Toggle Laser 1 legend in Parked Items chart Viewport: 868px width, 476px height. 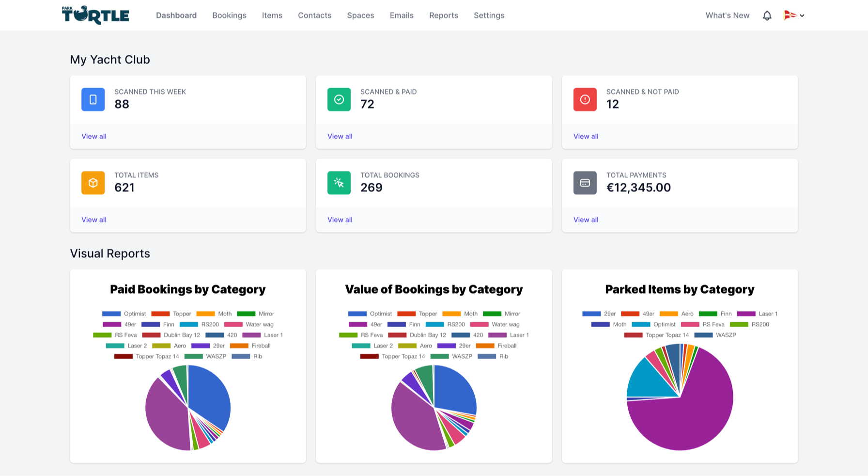(x=757, y=314)
